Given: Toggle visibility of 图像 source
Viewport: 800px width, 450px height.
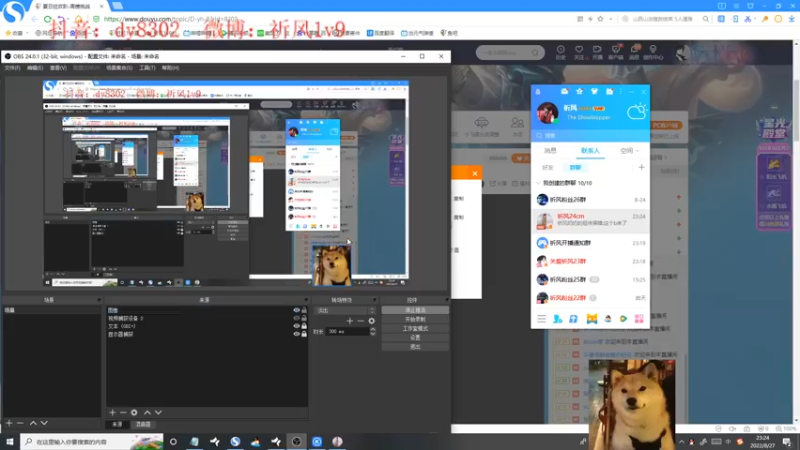Looking at the screenshot, I should [x=296, y=310].
